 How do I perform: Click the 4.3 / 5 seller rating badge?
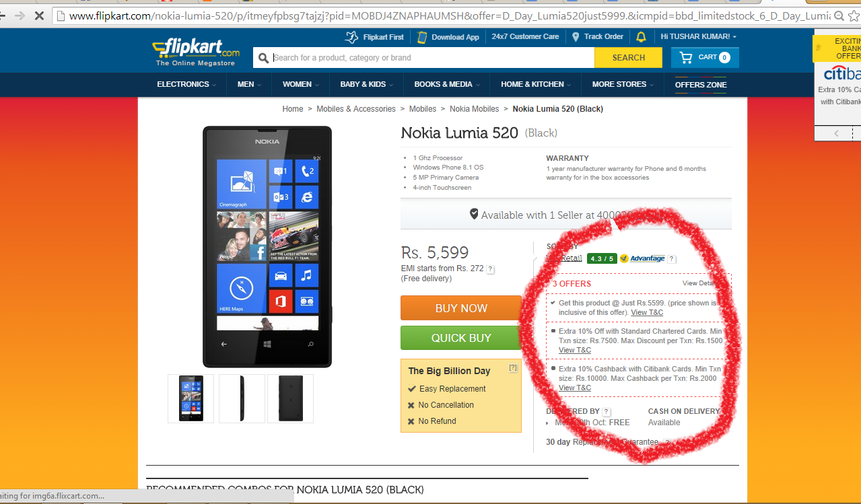click(x=601, y=258)
